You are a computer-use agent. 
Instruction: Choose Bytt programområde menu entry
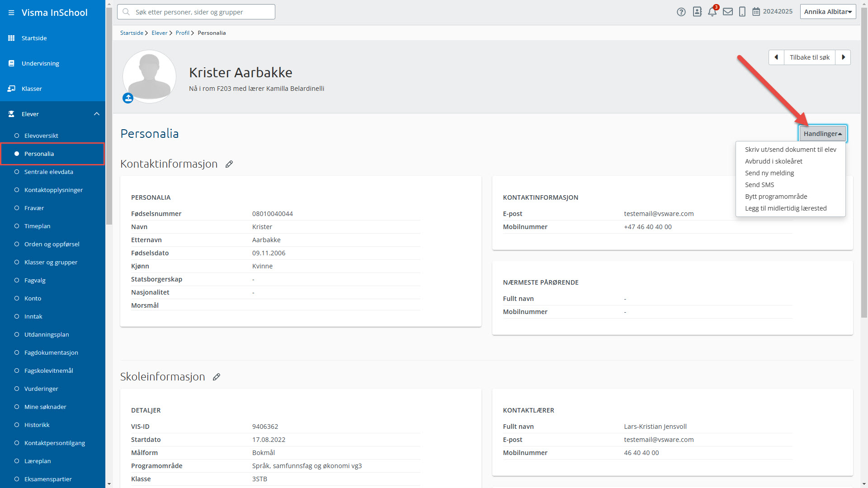coord(776,197)
